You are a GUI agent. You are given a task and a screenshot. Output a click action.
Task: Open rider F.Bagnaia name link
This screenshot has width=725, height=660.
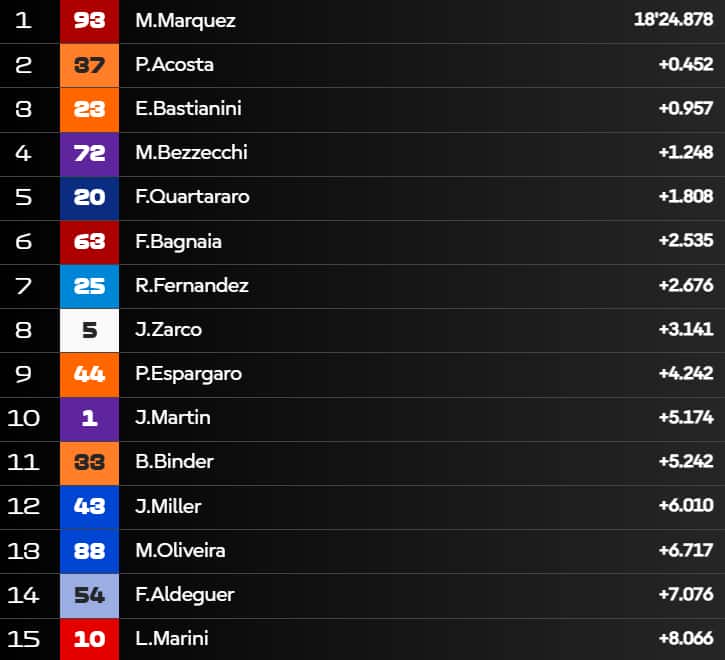[x=178, y=241]
